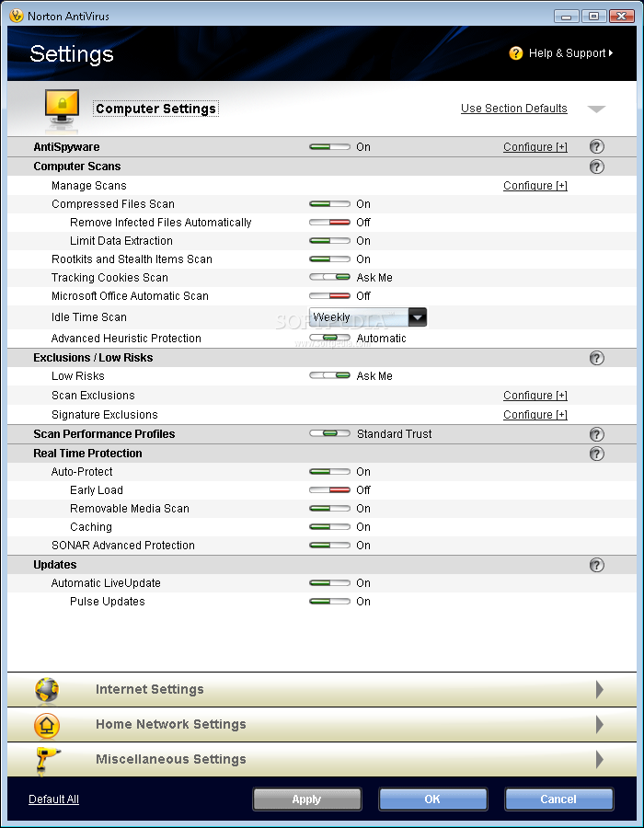Viewport: 644px width, 828px height.
Task: Select Computer Settings section header
Action: tap(155, 109)
